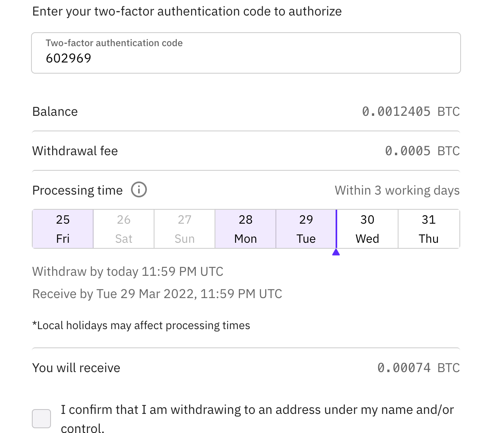Click the Processing time label
This screenshot has width=504, height=433.
tap(78, 190)
